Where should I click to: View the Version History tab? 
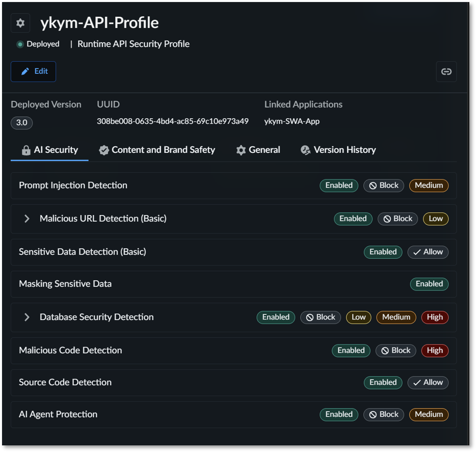338,150
